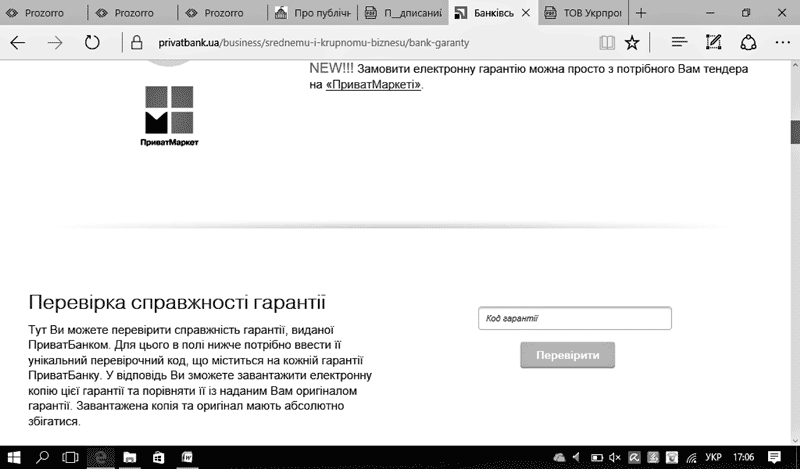Click the browser back arrow
Image resolution: width=800 pixels, height=469 pixels.
click(18, 43)
